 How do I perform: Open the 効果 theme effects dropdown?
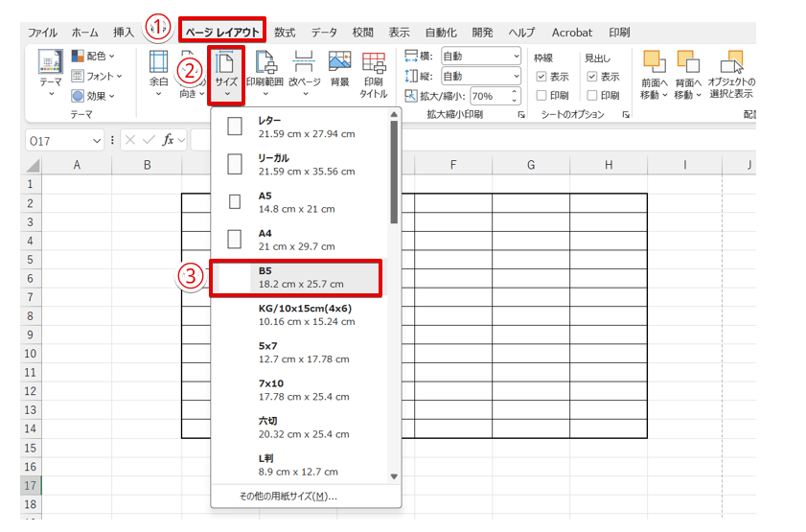(x=93, y=96)
